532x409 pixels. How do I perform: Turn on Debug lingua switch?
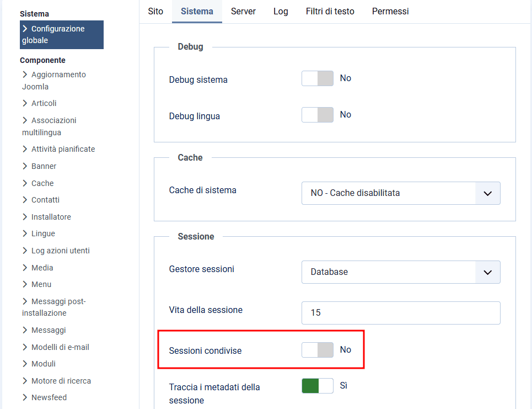pyautogui.click(x=318, y=115)
